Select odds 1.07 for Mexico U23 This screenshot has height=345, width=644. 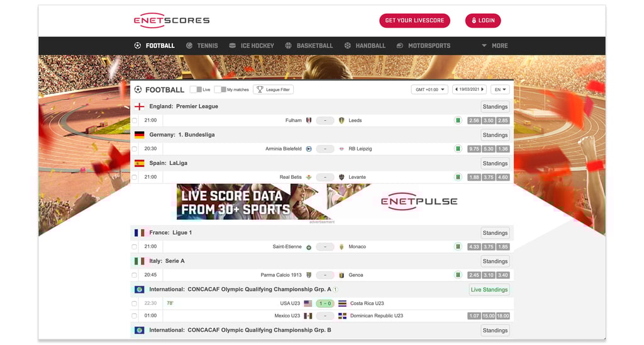tap(474, 316)
